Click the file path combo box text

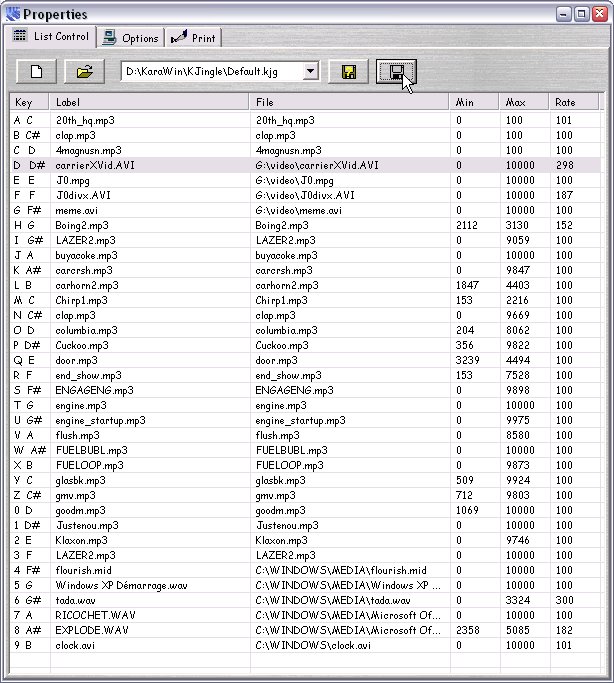pyautogui.click(x=210, y=71)
